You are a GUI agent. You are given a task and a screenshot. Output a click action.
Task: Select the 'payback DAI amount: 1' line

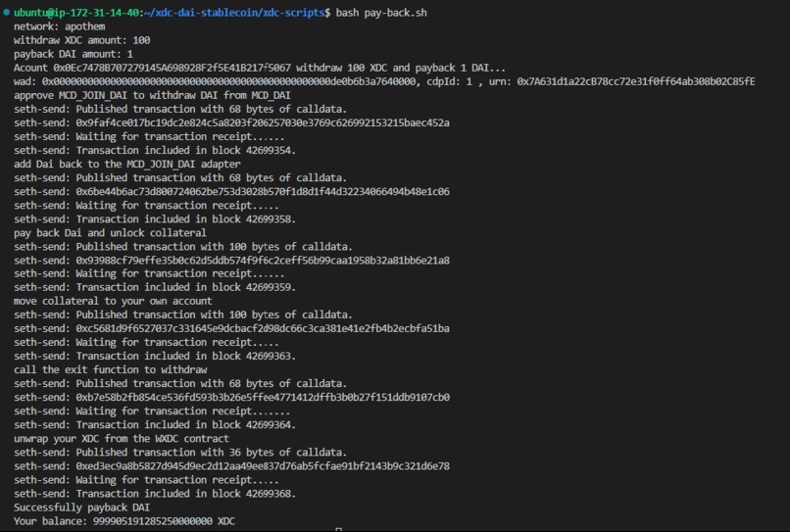pos(74,54)
